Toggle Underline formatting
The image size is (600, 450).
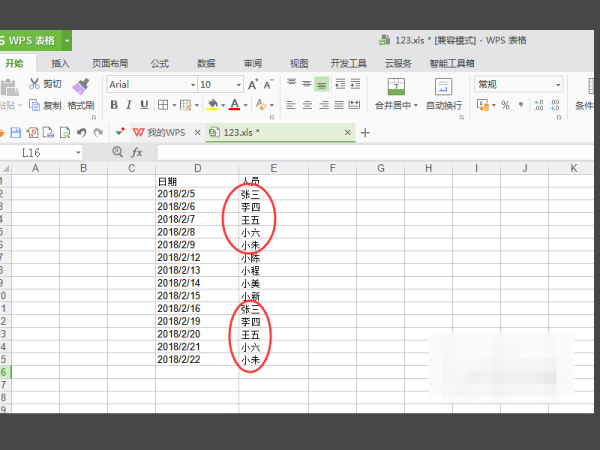click(x=144, y=105)
